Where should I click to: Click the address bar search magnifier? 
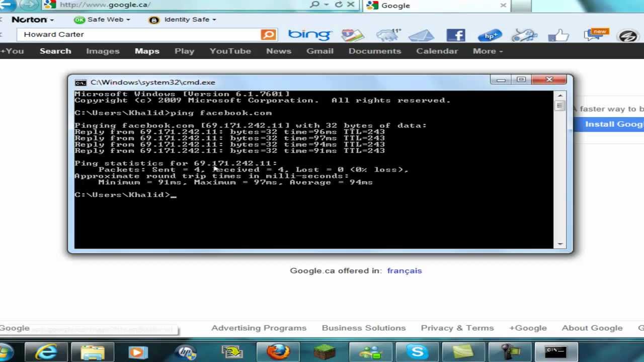click(x=315, y=5)
